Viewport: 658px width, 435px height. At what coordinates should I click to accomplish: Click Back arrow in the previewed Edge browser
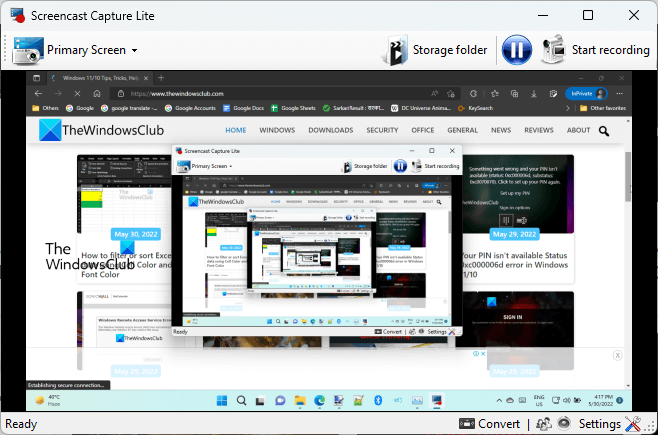tap(39, 94)
